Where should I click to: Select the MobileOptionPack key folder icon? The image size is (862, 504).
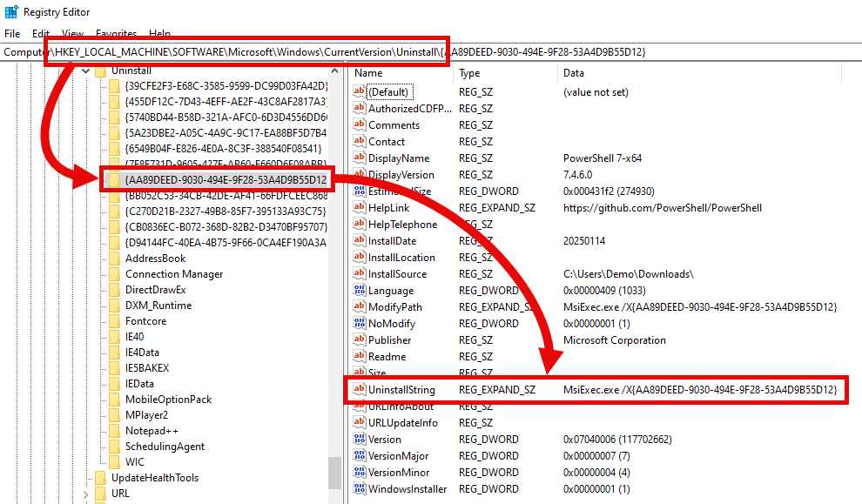click(x=114, y=399)
